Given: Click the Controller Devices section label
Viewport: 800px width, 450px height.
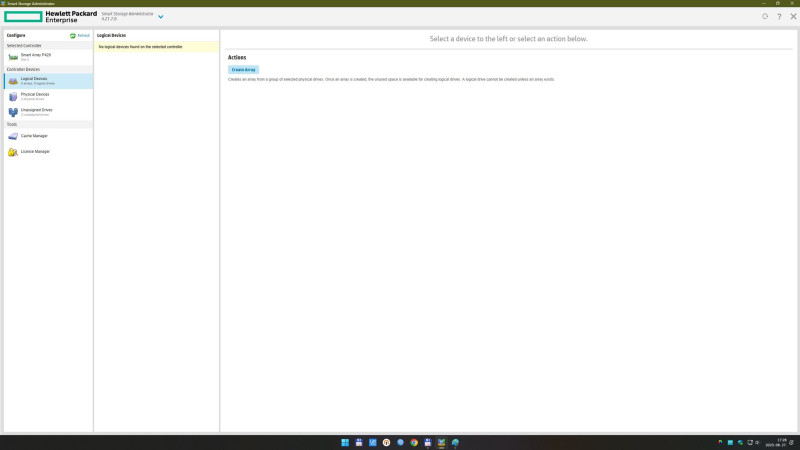Looking at the screenshot, I should point(23,69).
